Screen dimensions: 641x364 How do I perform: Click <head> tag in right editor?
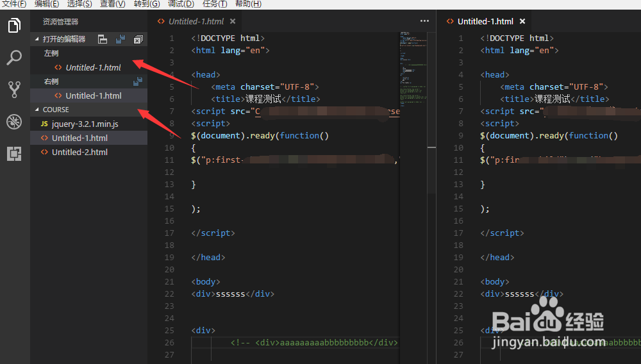coord(495,75)
